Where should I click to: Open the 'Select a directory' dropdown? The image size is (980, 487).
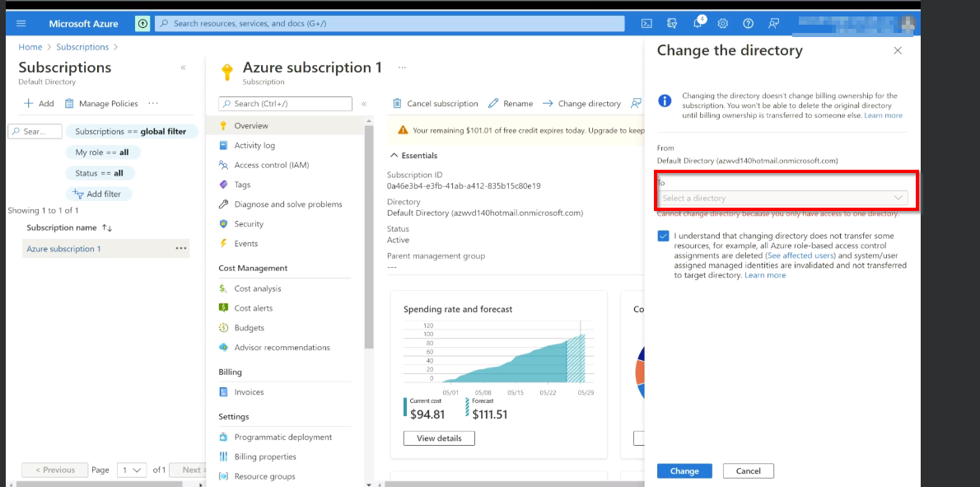coord(783,198)
